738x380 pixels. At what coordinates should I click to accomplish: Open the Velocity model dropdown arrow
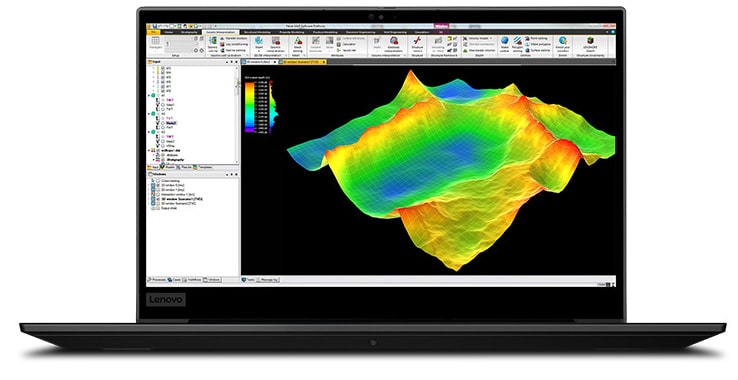(491, 38)
